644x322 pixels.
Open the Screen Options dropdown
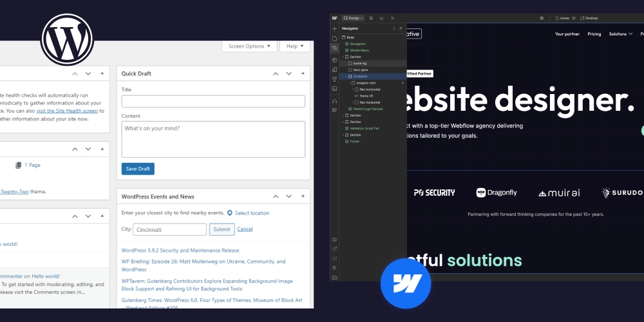(250, 46)
